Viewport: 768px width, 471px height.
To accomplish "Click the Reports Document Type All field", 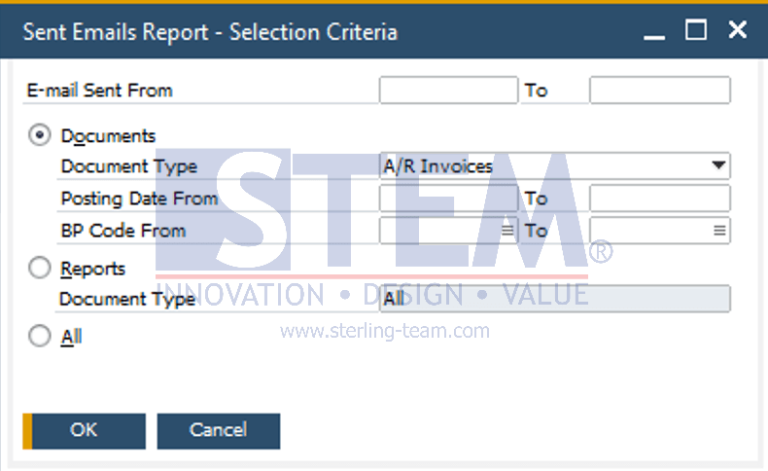I will coord(554,299).
